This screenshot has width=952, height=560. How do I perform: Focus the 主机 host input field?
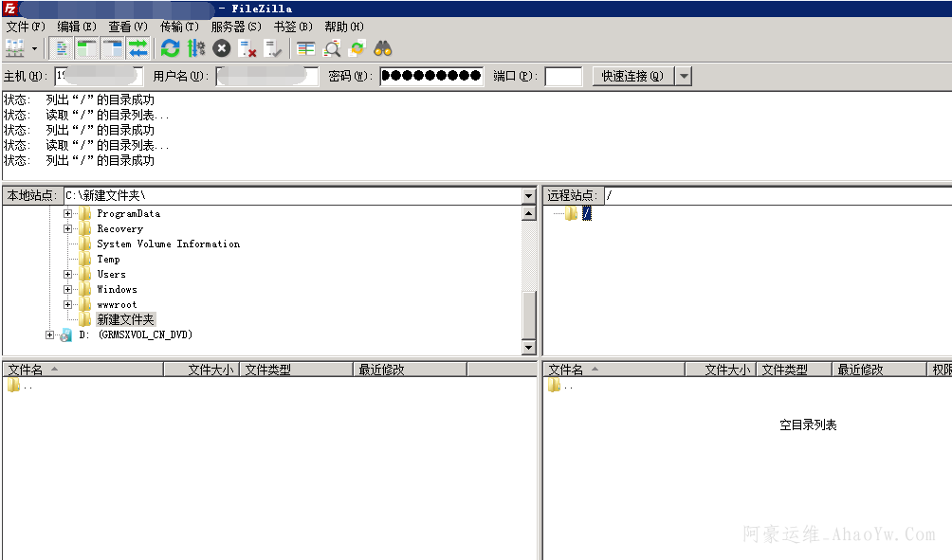click(99, 76)
